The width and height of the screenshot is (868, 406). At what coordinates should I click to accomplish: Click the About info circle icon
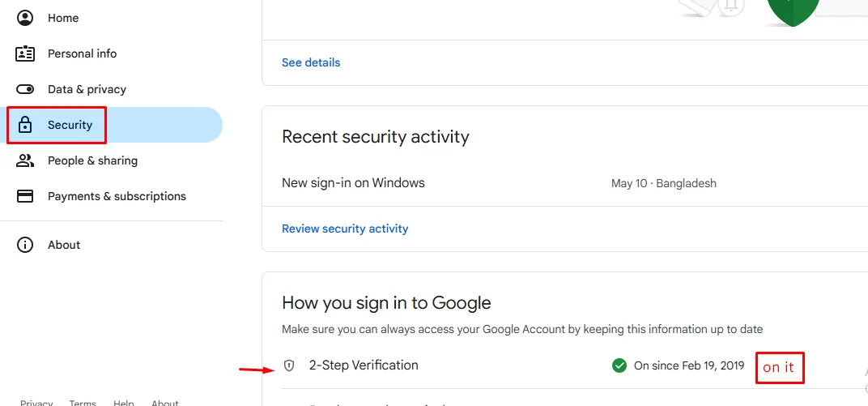pyautogui.click(x=25, y=245)
